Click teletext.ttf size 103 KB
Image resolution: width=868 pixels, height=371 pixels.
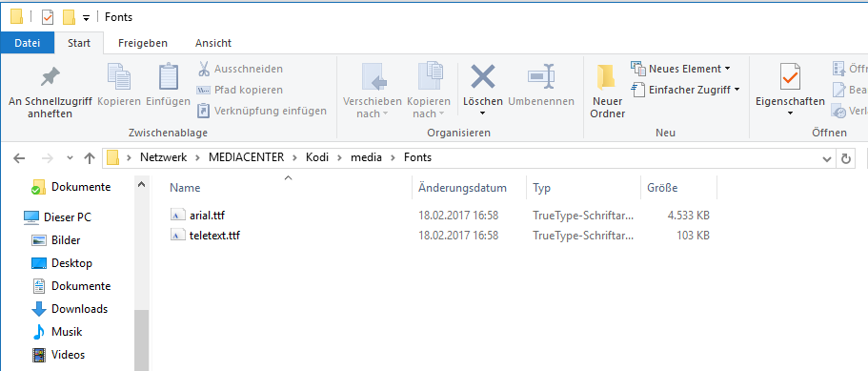click(693, 236)
